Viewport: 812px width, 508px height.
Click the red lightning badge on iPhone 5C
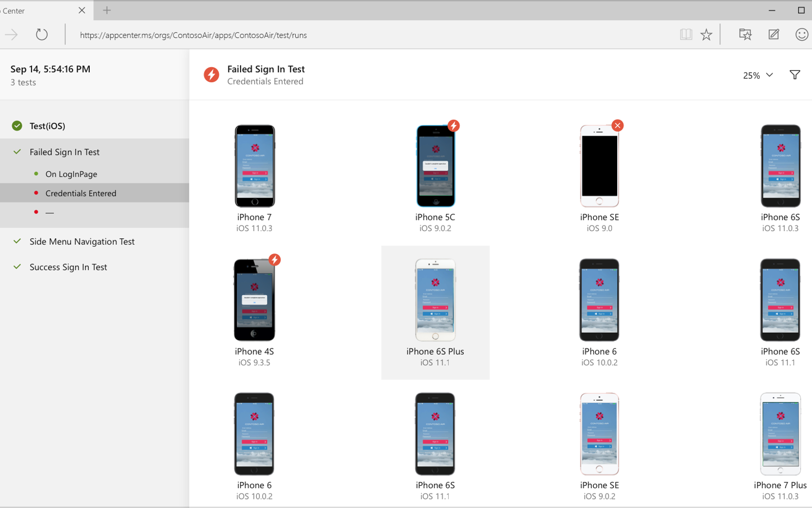point(453,125)
